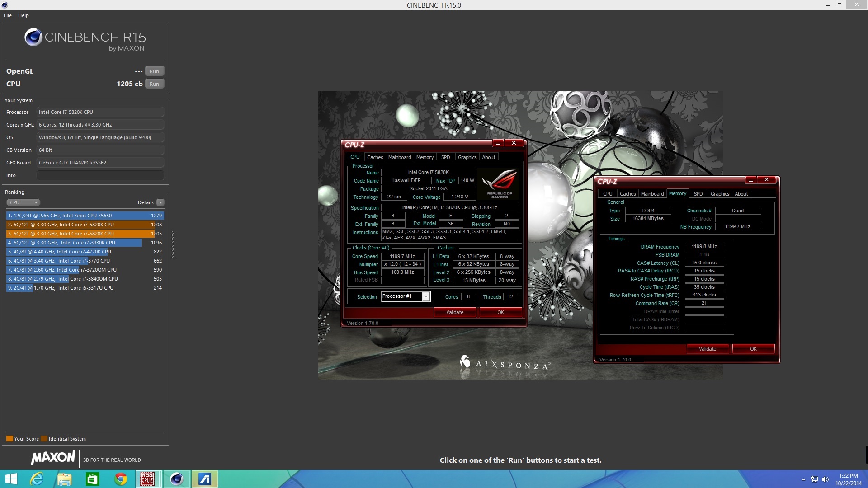This screenshot has height=488, width=868.
Task: Open SPD tab in CPU-Z Memory window
Action: pyautogui.click(x=698, y=194)
